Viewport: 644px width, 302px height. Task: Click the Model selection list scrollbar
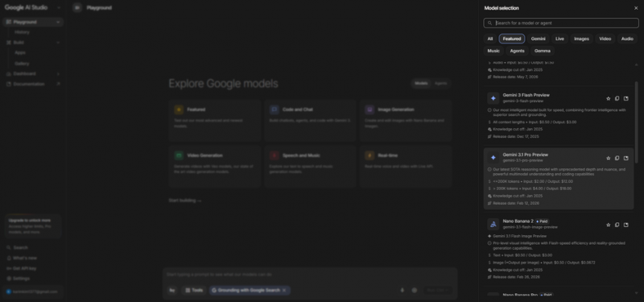637,123
